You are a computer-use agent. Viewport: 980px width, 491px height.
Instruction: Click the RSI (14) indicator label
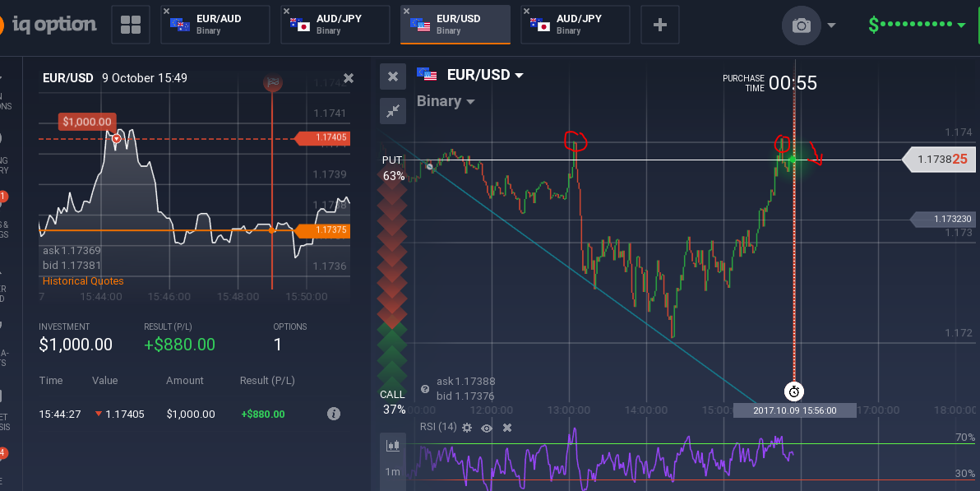click(x=438, y=427)
